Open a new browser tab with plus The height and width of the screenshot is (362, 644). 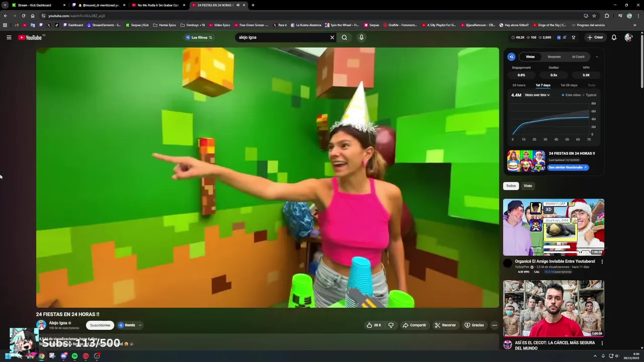[x=253, y=5]
